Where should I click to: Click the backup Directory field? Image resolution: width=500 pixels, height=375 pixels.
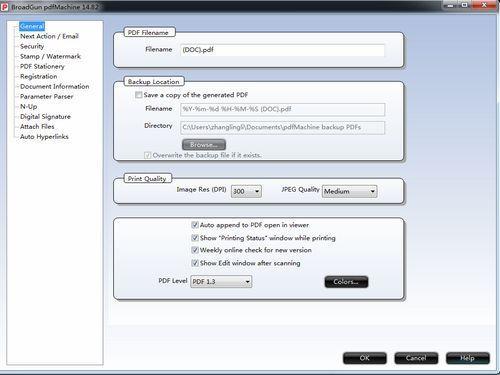pos(283,127)
